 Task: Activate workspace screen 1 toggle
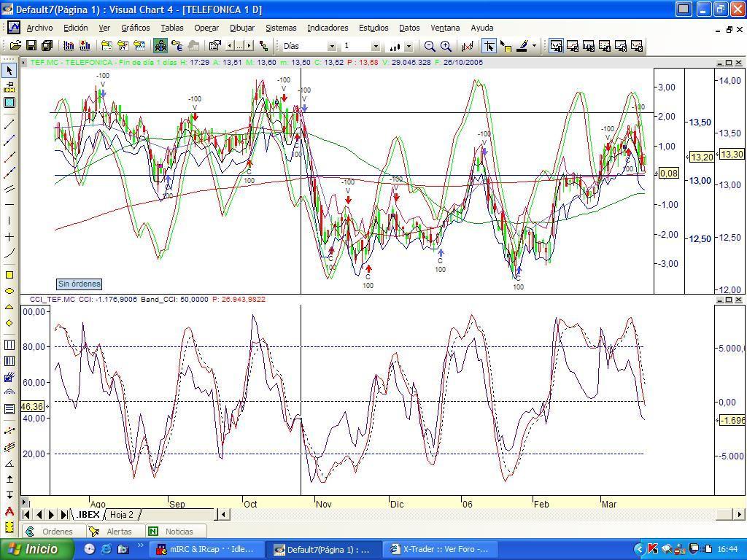(x=556, y=46)
